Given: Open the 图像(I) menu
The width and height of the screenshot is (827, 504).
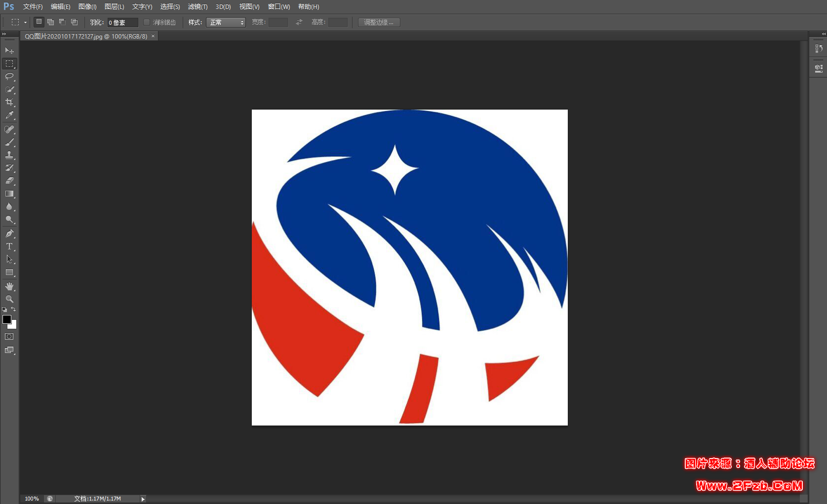Looking at the screenshot, I should tap(87, 7).
